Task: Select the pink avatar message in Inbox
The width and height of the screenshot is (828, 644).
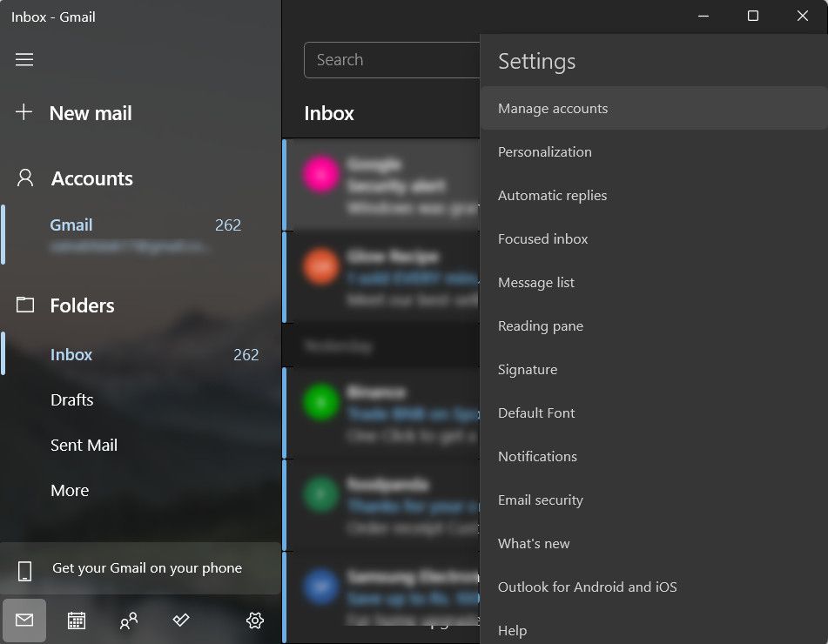Action: [381, 185]
